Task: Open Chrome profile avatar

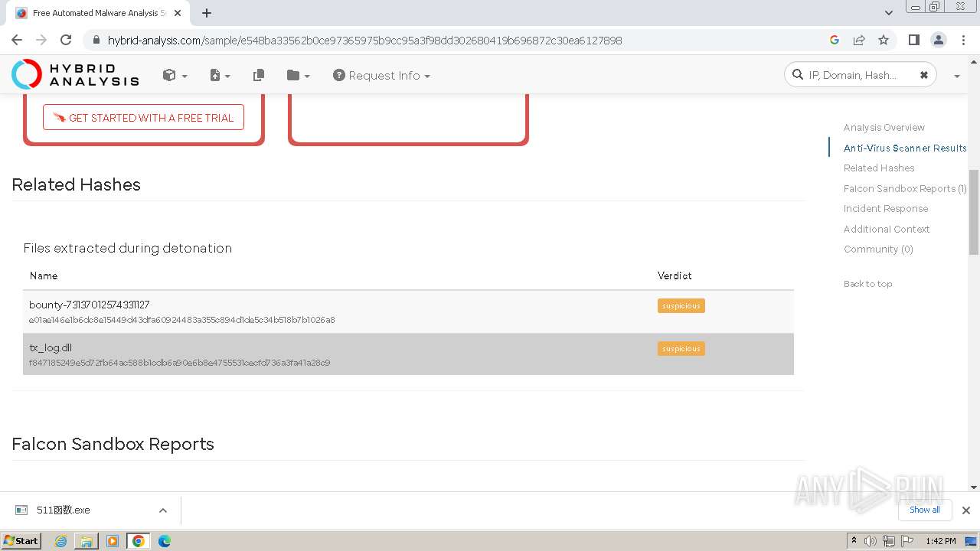Action: click(x=938, y=40)
